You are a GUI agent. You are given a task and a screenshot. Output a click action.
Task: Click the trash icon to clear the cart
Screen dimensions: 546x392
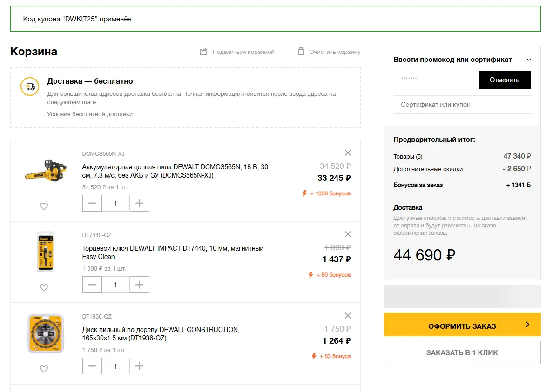click(301, 52)
